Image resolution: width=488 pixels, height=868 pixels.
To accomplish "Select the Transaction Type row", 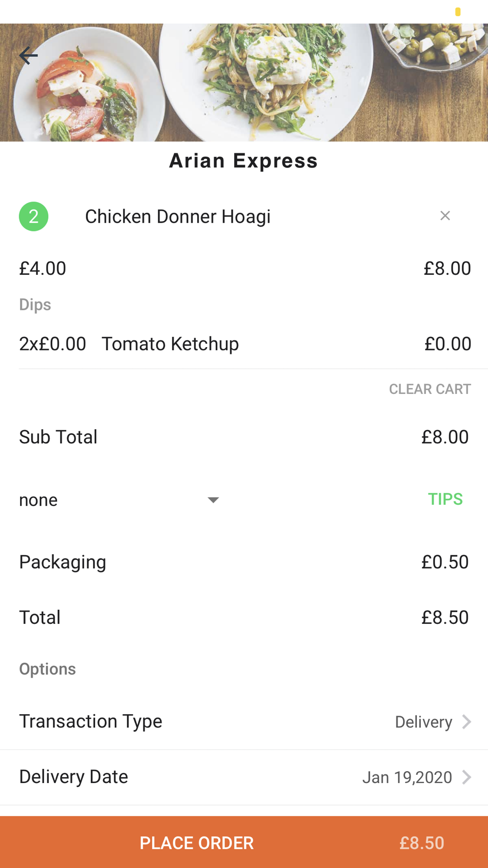I will [x=244, y=722].
